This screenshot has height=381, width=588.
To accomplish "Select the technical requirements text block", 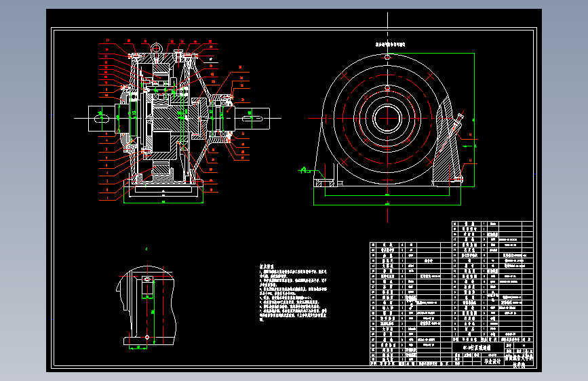I will (293, 292).
